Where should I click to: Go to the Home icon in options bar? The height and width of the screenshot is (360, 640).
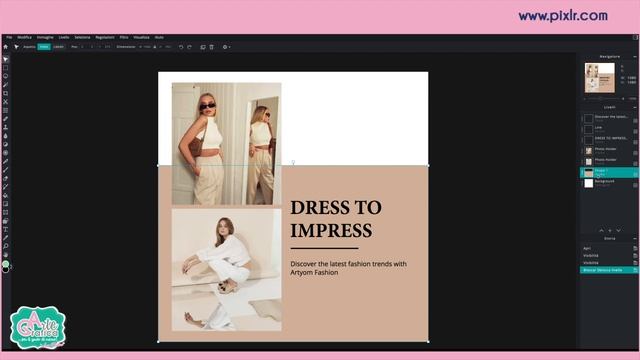pyautogui.click(x=5, y=47)
